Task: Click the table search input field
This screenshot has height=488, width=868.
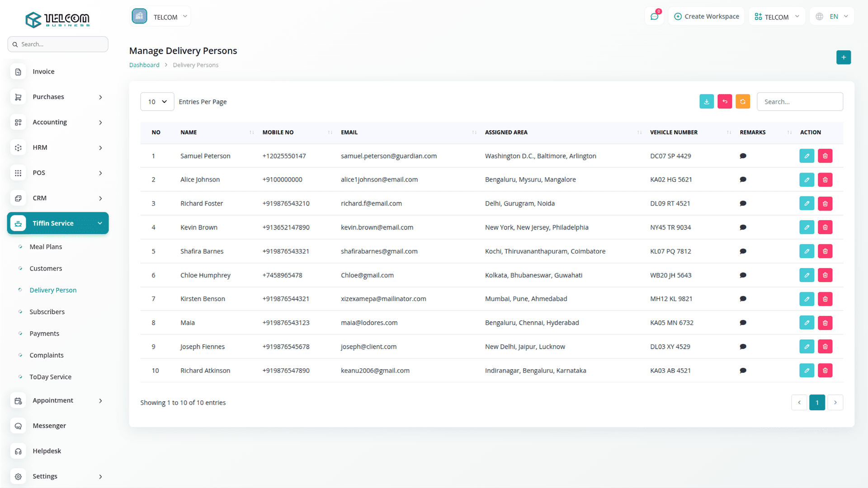Action: (799, 102)
